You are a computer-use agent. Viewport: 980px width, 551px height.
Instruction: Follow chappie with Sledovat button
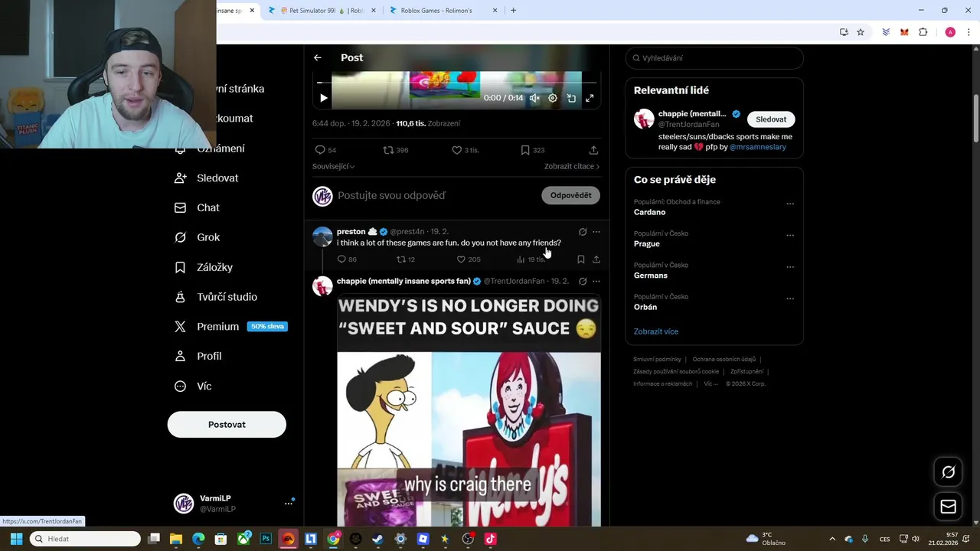coord(771,119)
